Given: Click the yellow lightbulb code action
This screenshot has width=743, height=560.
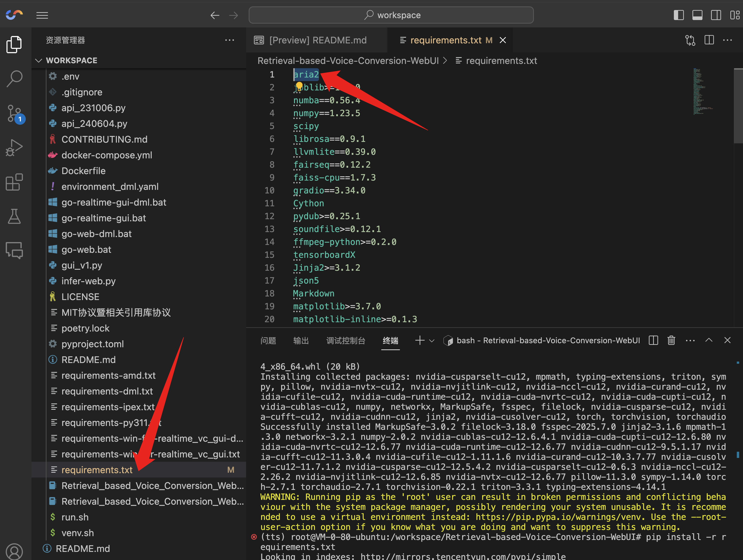Looking at the screenshot, I should coord(299,85).
